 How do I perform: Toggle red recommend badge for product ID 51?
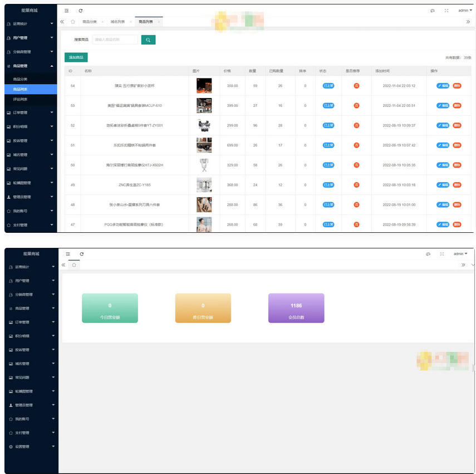(x=356, y=145)
